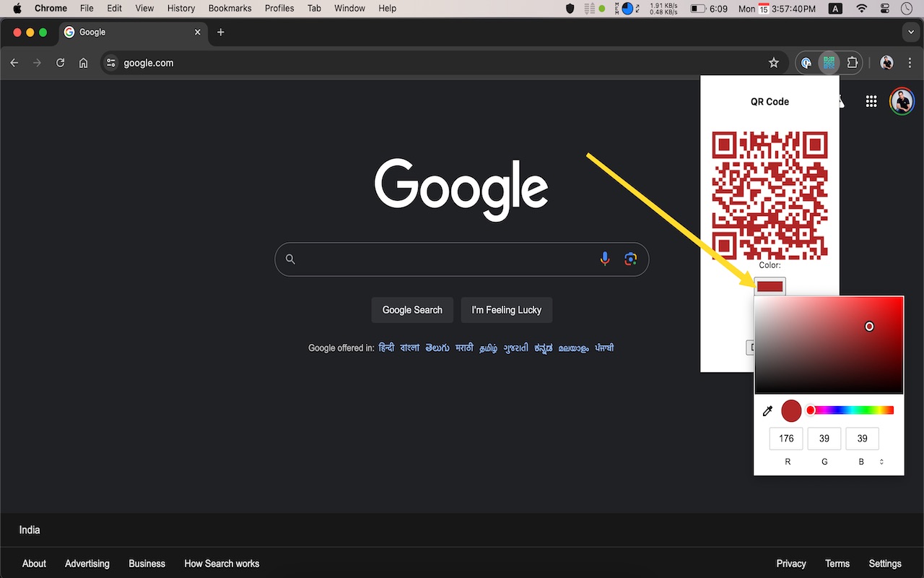Open the About link
Image resolution: width=924 pixels, height=578 pixels.
point(34,564)
